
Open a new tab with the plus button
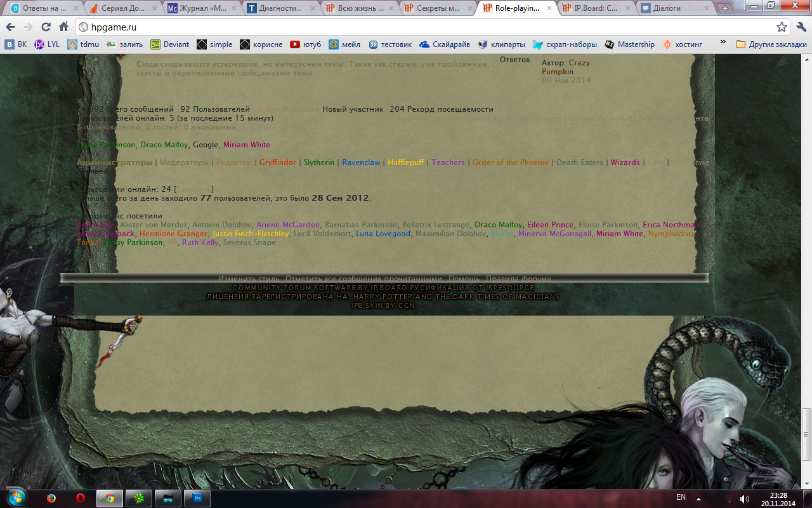pos(725,8)
